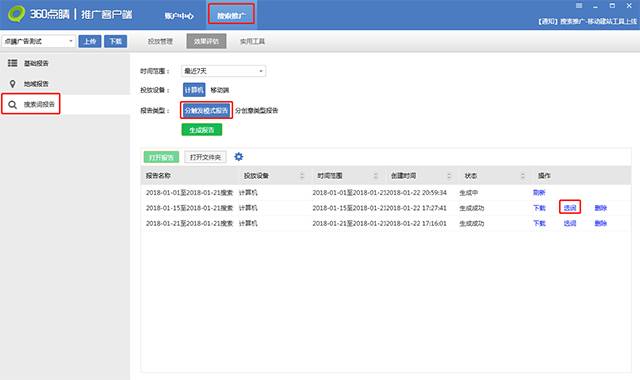Click the 生成中 status cell
This screenshot has height=380, width=640.
coord(469,193)
